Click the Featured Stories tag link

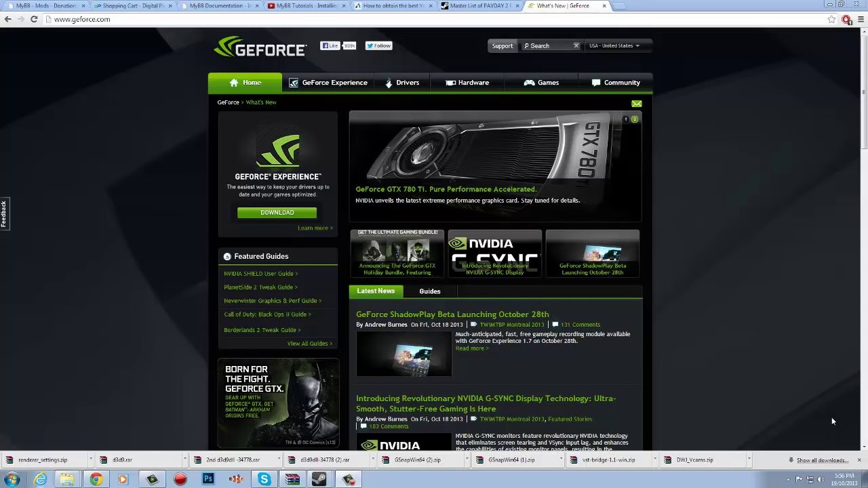pos(570,420)
